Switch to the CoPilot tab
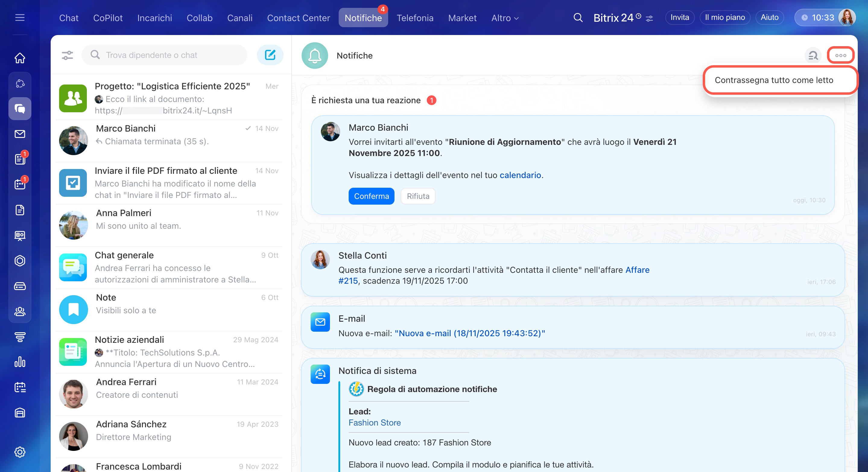This screenshot has width=868, height=472. coord(108,18)
